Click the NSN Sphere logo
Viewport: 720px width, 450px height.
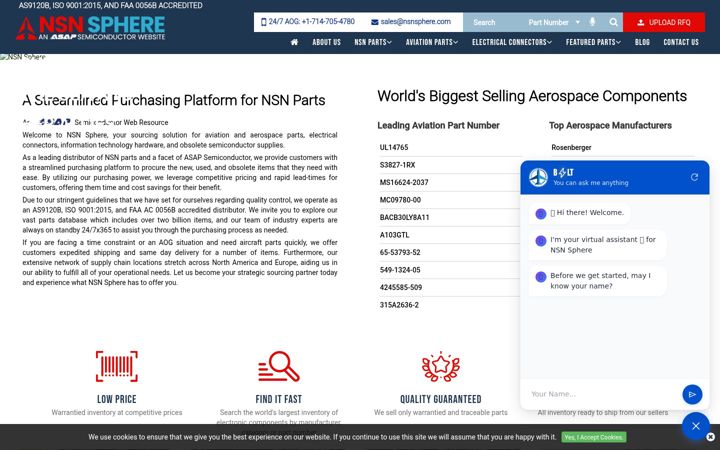point(90,28)
